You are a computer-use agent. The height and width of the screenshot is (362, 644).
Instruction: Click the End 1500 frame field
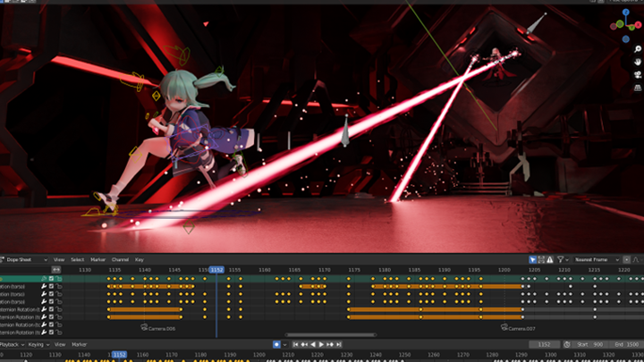click(x=625, y=345)
